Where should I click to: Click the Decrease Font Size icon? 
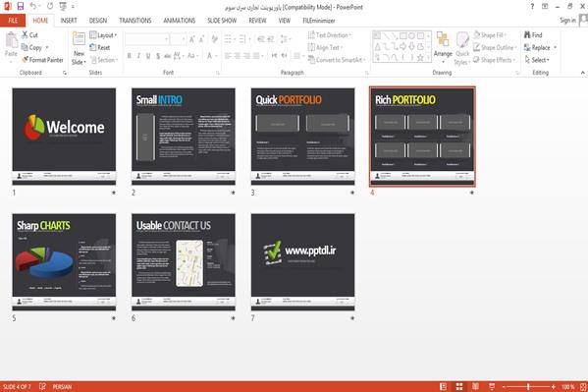pos(201,38)
